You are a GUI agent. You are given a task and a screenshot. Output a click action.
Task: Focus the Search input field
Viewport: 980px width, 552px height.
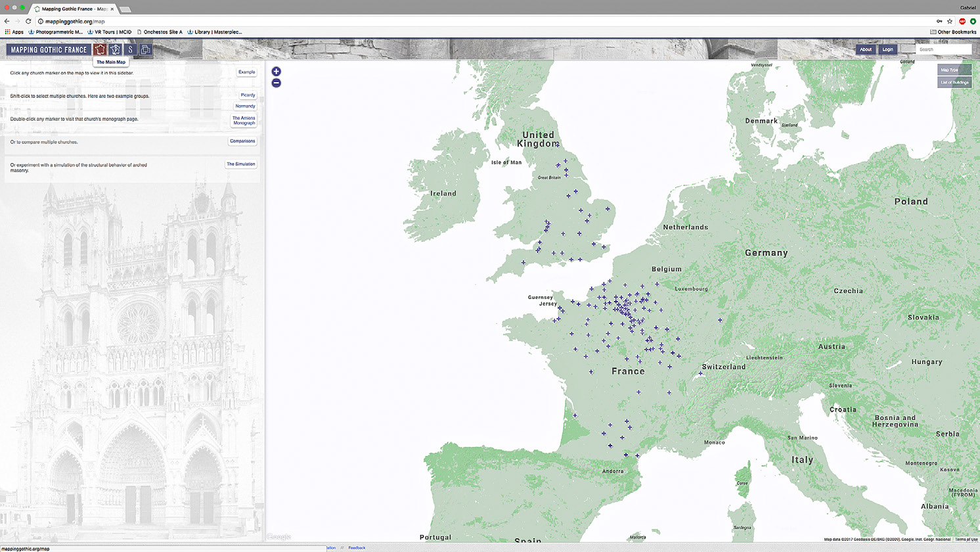pyautogui.click(x=944, y=49)
